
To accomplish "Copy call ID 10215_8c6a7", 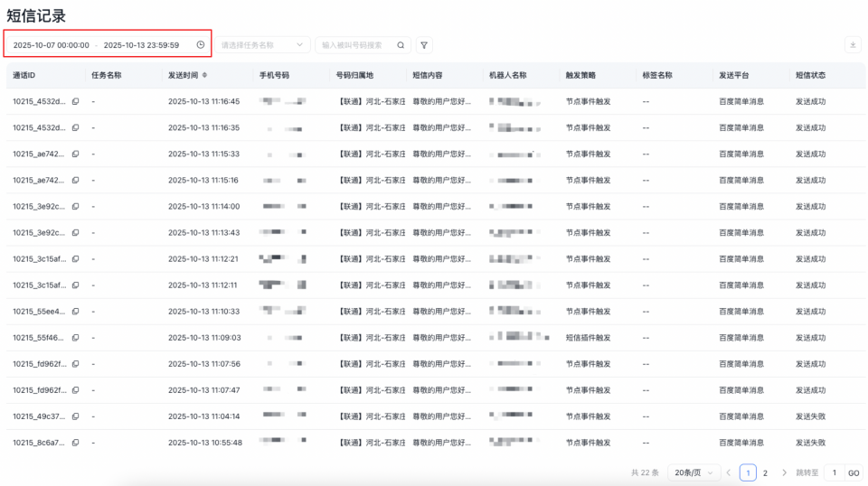I will point(75,443).
